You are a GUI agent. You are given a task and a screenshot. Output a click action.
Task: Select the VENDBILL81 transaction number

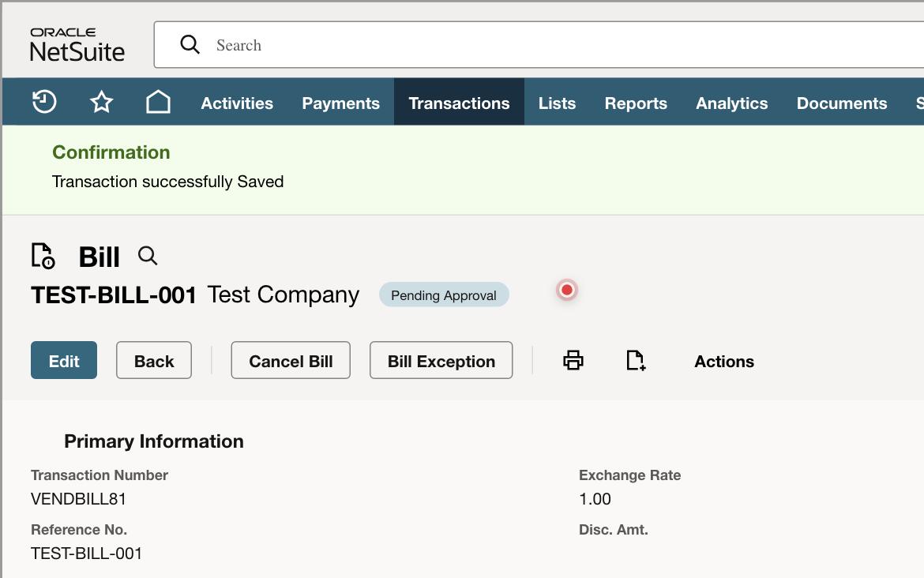(x=78, y=499)
